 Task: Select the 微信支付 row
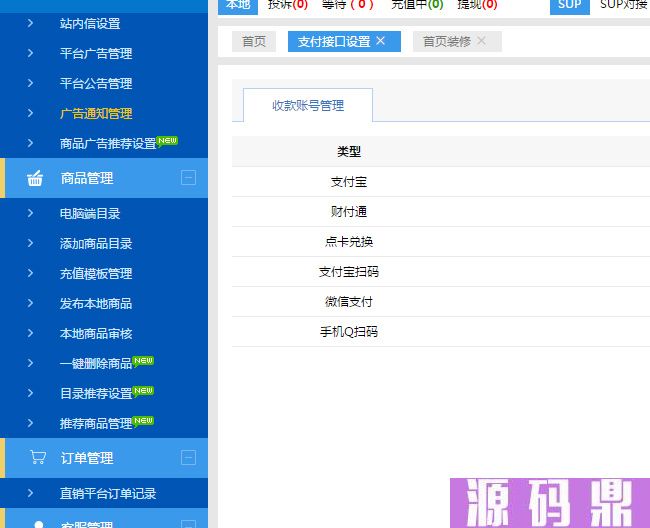441,302
